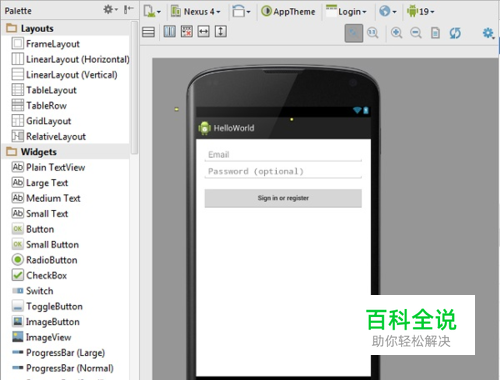Select LinearLayout (Vertical) in the palette
Screen dimensions: 500x380
click(64, 74)
